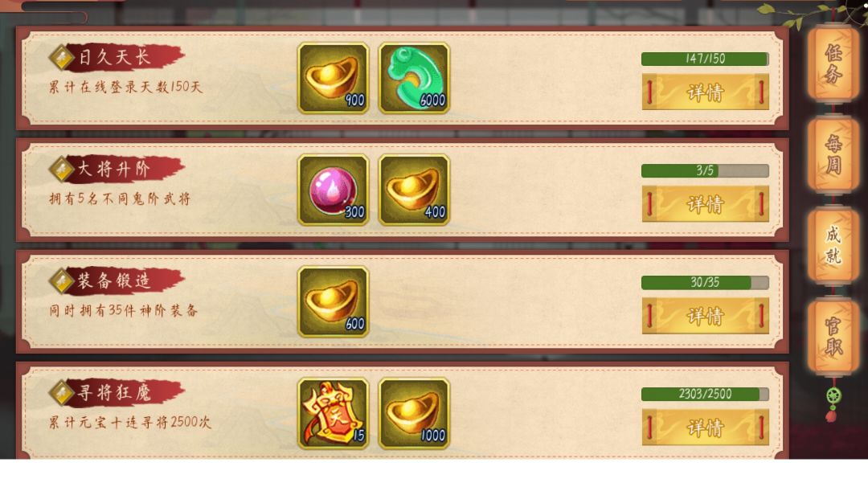Viewport: 868px width, 487px height.
Task: Select the red talisman 15 reward icon
Action: click(334, 413)
